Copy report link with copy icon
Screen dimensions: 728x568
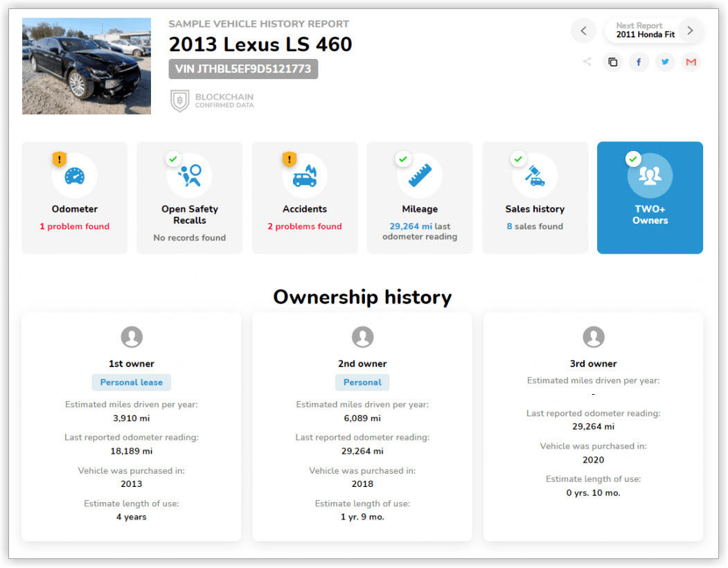click(x=613, y=62)
